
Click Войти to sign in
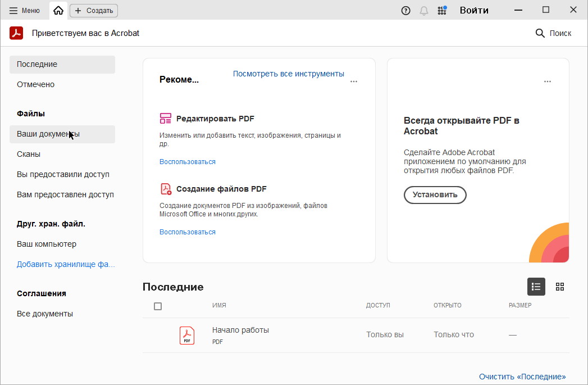click(x=474, y=10)
